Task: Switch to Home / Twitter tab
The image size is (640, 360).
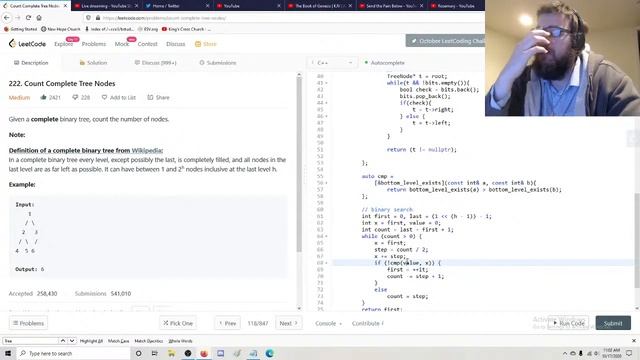Action: pyautogui.click(x=178, y=6)
